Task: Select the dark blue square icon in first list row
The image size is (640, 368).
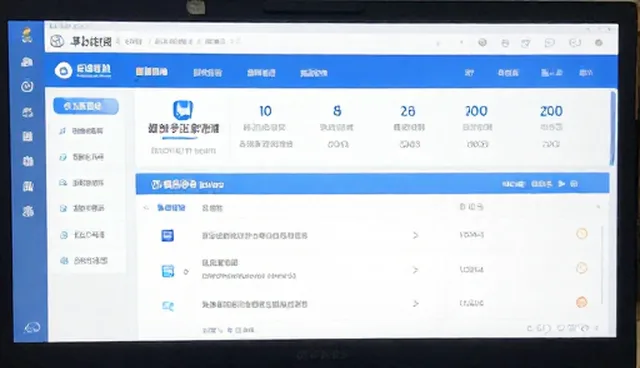Action: pos(167,235)
